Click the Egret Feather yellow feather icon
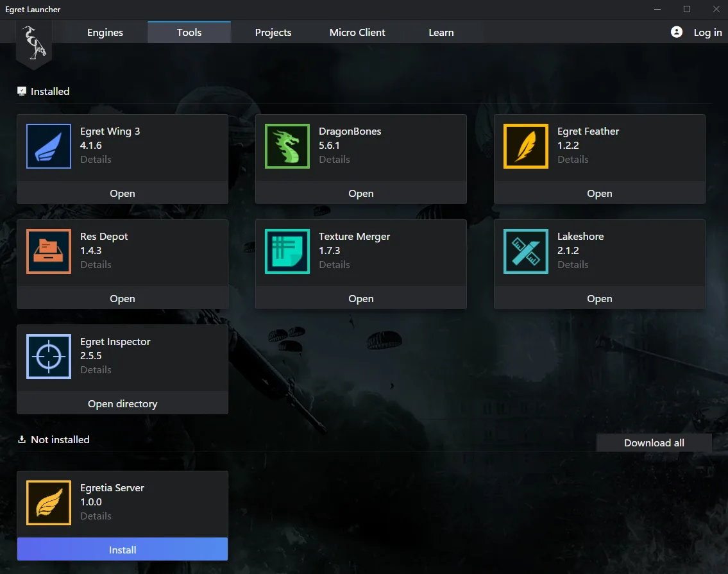The width and height of the screenshot is (728, 574). point(526,146)
